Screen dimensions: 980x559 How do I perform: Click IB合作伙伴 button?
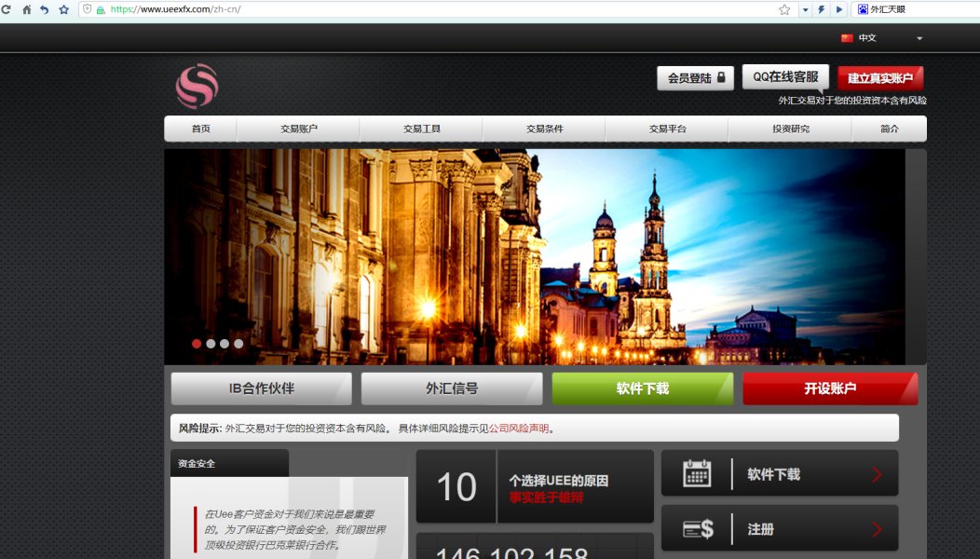pyautogui.click(x=261, y=389)
